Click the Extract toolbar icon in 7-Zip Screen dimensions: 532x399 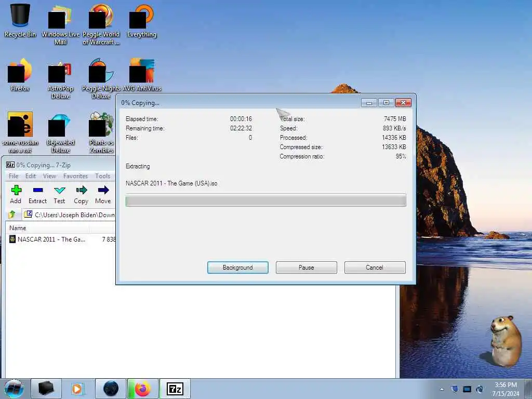coord(37,194)
